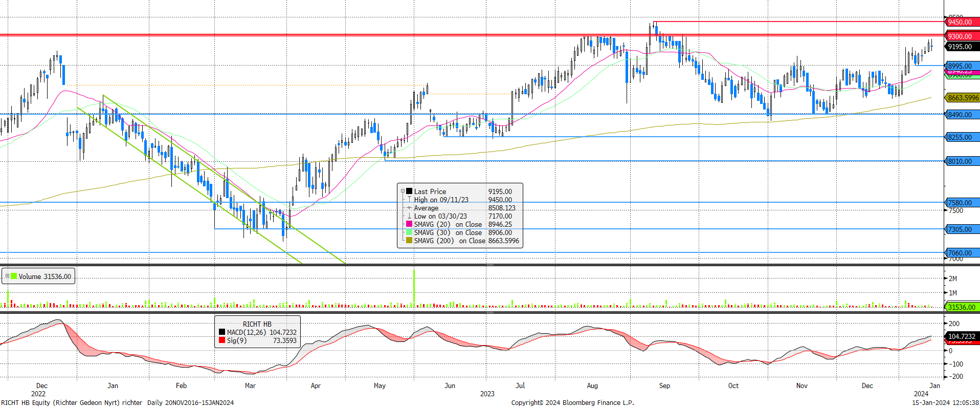
Task: Select the Average legend label
Action: click(x=426, y=208)
